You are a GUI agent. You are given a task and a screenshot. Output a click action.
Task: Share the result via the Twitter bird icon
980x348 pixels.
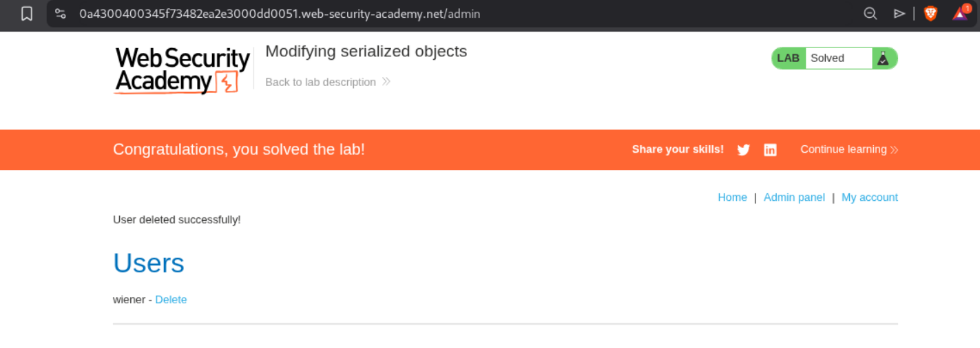coord(743,150)
